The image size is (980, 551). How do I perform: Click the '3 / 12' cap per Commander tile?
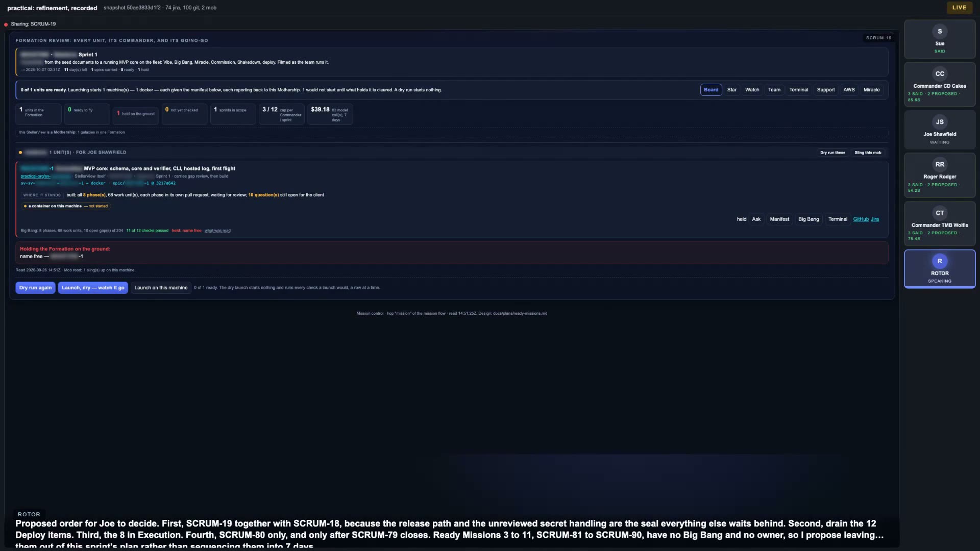click(282, 114)
